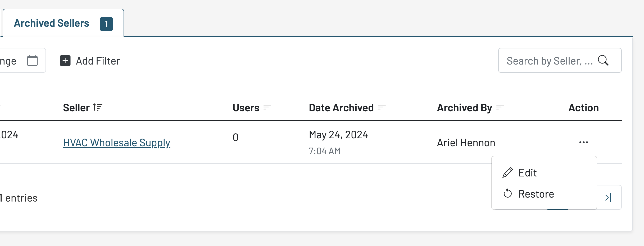Click the Seller column header

(76, 108)
